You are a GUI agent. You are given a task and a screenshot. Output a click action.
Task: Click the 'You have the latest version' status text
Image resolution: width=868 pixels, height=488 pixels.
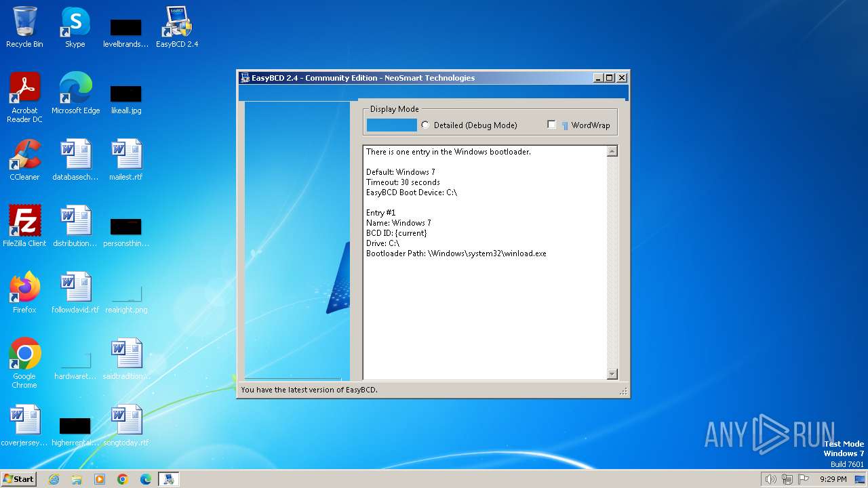click(x=309, y=390)
